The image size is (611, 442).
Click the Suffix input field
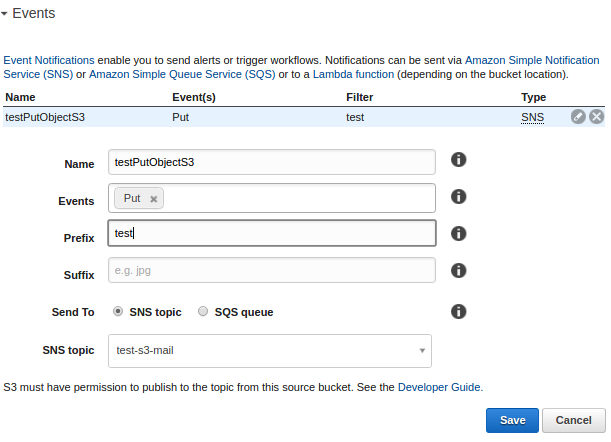[x=272, y=270]
